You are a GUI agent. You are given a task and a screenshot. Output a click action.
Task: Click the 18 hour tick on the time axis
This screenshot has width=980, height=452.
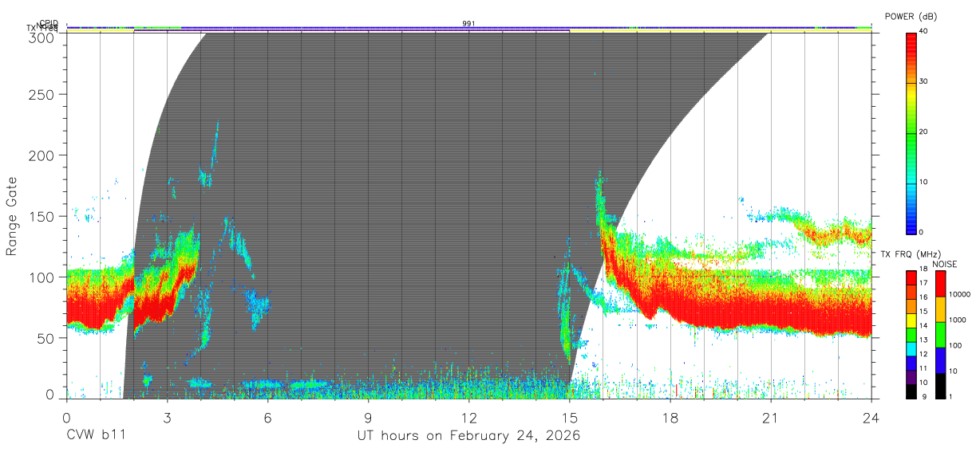point(670,417)
